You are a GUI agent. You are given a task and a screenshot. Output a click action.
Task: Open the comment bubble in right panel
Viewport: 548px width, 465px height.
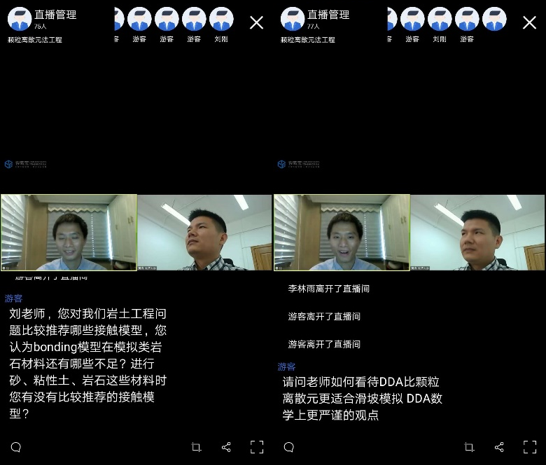(x=289, y=447)
